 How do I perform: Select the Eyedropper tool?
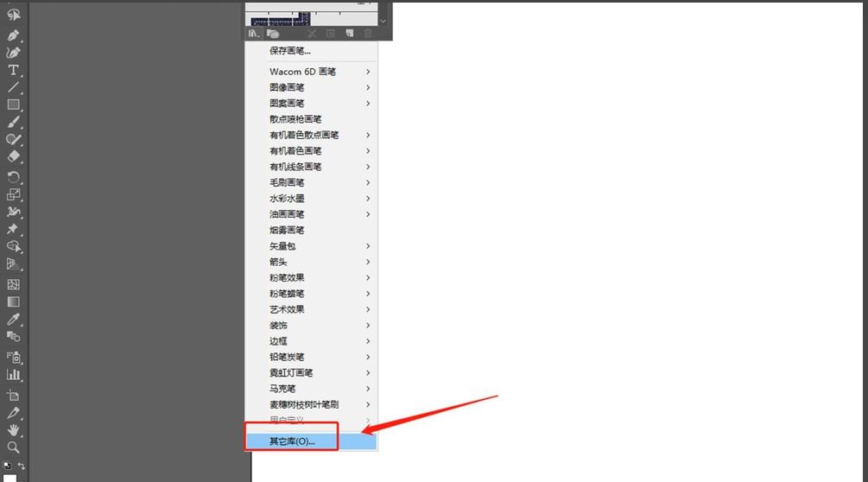click(13, 319)
